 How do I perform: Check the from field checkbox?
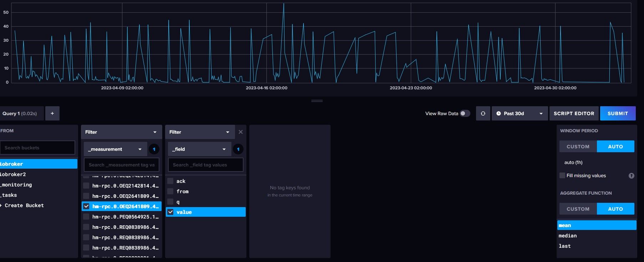click(x=170, y=191)
